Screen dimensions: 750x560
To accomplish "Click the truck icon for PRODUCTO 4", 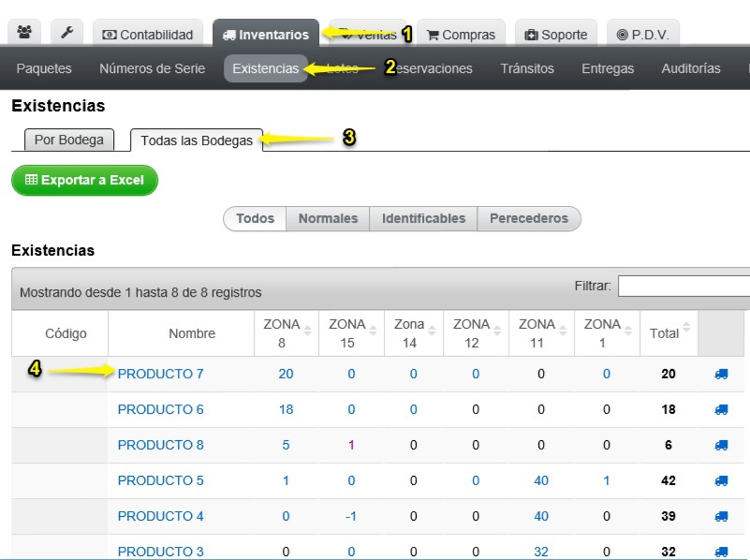I will pos(721,516).
